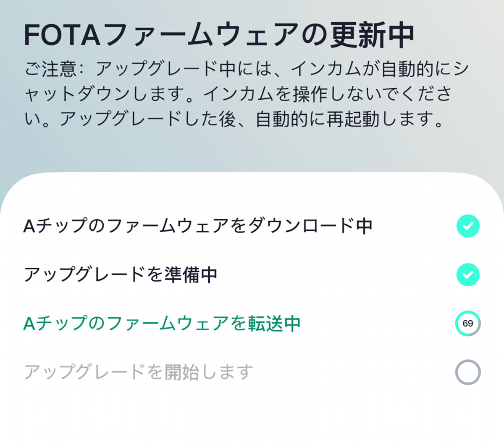Tap the greyed-out アップグレードを開始します step label
Viewport: 504px width, 448px height.
[x=139, y=372]
